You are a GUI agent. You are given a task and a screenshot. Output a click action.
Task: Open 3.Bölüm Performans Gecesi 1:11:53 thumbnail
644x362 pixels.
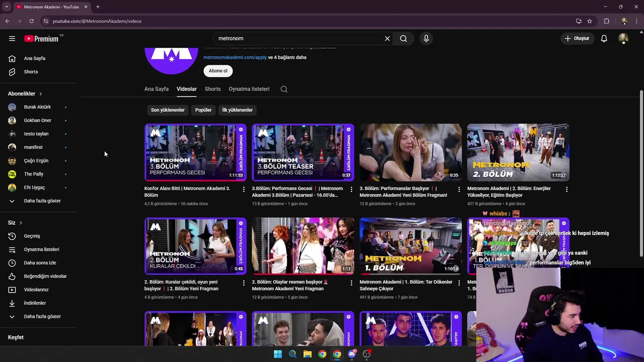click(196, 152)
